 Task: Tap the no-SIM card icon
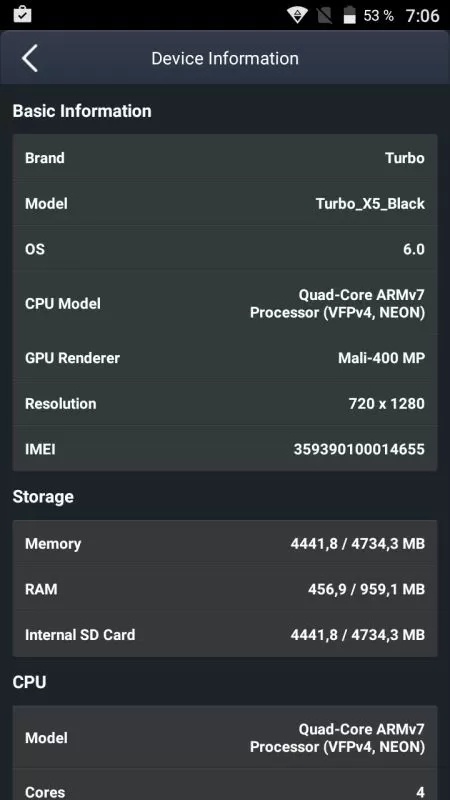pos(324,15)
